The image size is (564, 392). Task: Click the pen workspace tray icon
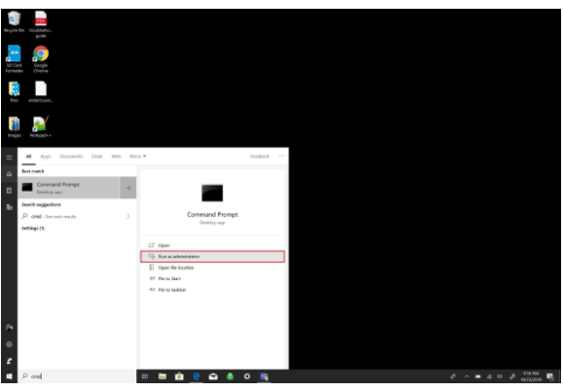click(x=512, y=376)
